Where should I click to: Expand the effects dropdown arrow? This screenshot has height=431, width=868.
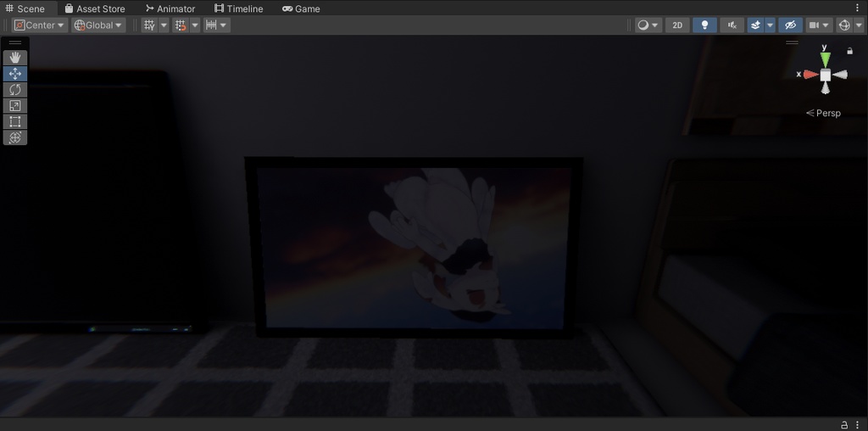point(770,25)
